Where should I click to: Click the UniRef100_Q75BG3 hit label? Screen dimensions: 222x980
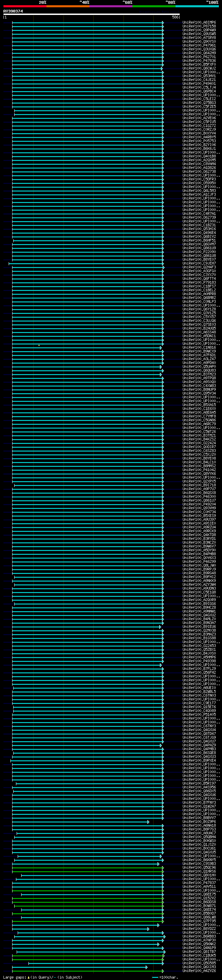199,103
